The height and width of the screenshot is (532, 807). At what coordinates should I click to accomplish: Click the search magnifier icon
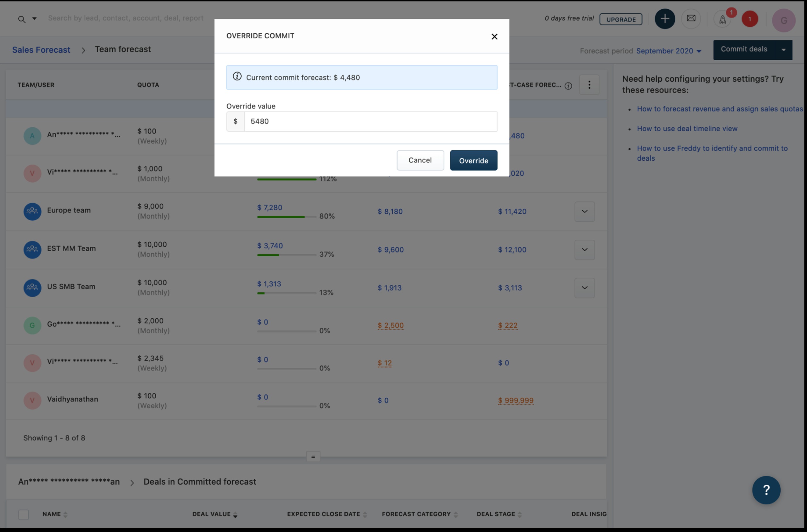(x=22, y=19)
